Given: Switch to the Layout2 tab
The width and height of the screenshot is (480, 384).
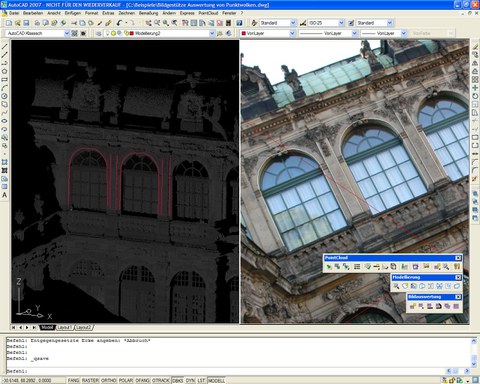Looking at the screenshot, I should click(83, 327).
